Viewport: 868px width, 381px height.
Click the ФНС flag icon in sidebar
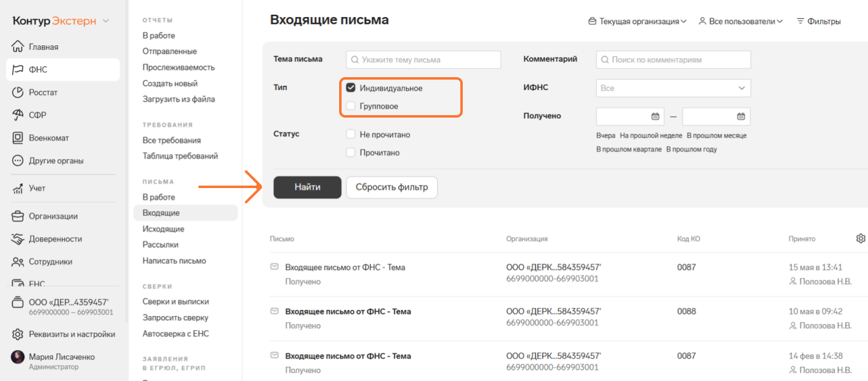(18, 70)
